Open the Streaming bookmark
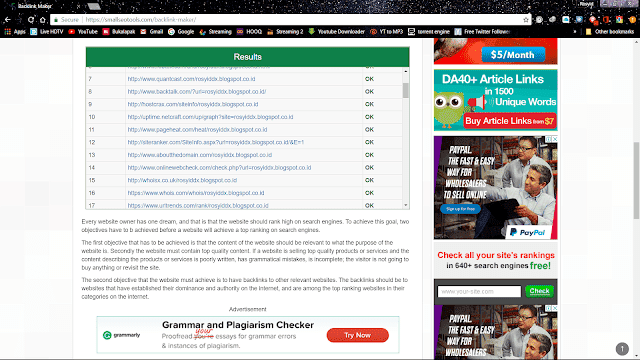The image size is (640, 360). (215, 31)
